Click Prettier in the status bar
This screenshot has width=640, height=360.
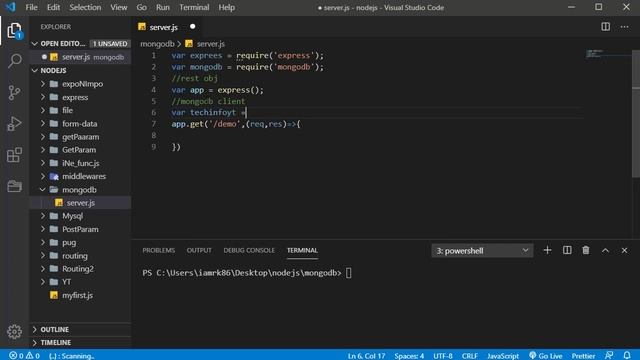[x=583, y=356]
